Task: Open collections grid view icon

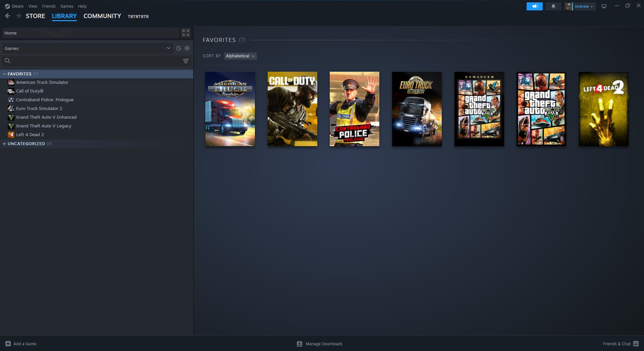Action: click(x=186, y=33)
